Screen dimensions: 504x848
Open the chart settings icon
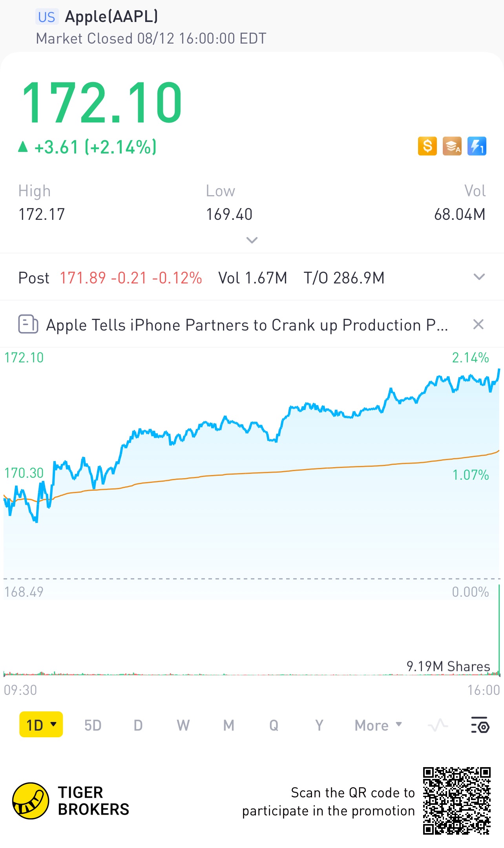[480, 725]
